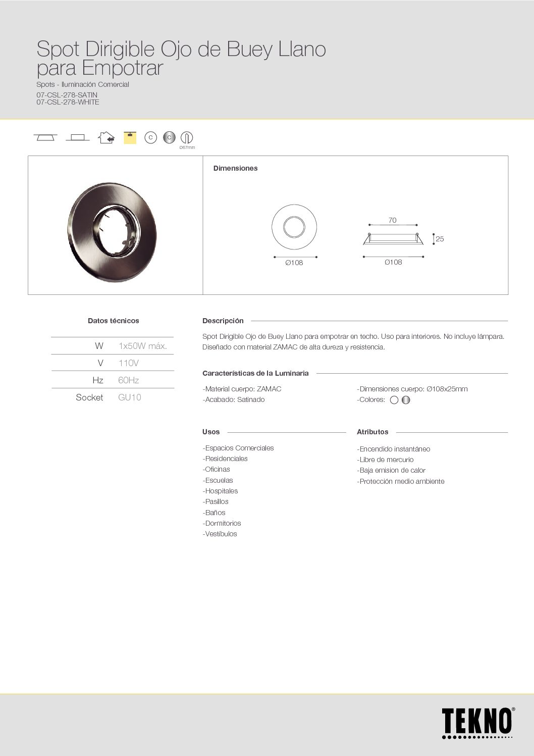Click '-Dimensiones cuerpo: Ø108x25mm' line
Screen dimensions: 534x756
click(x=412, y=389)
